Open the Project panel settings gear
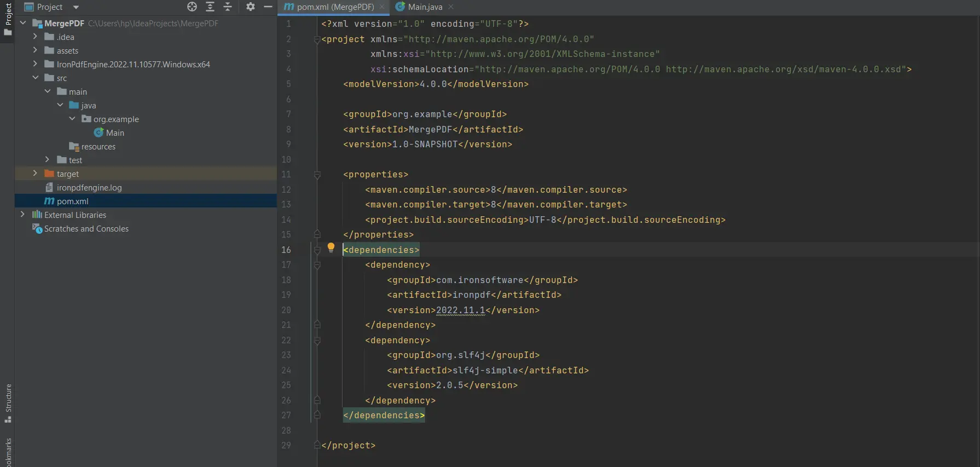Viewport: 980px width, 467px height. coord(250,7)
